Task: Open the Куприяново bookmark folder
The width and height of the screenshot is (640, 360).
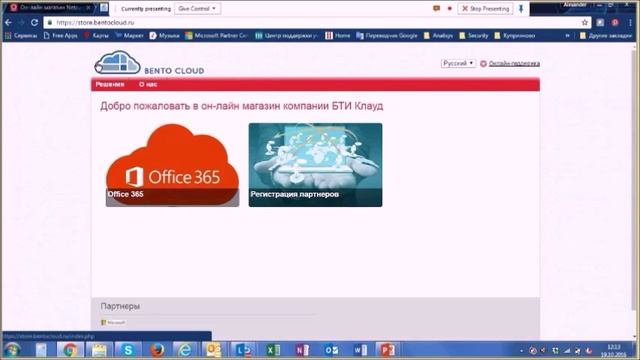Action: tap(515, 36)
